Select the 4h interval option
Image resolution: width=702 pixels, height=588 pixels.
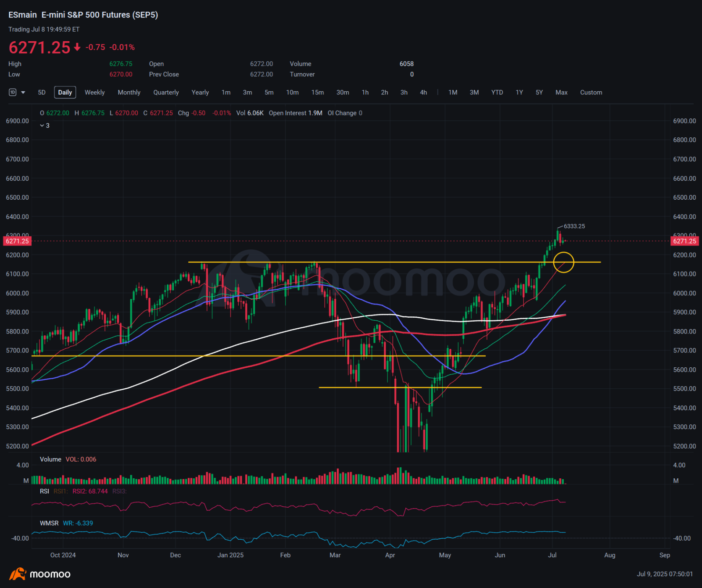(423, 93)
